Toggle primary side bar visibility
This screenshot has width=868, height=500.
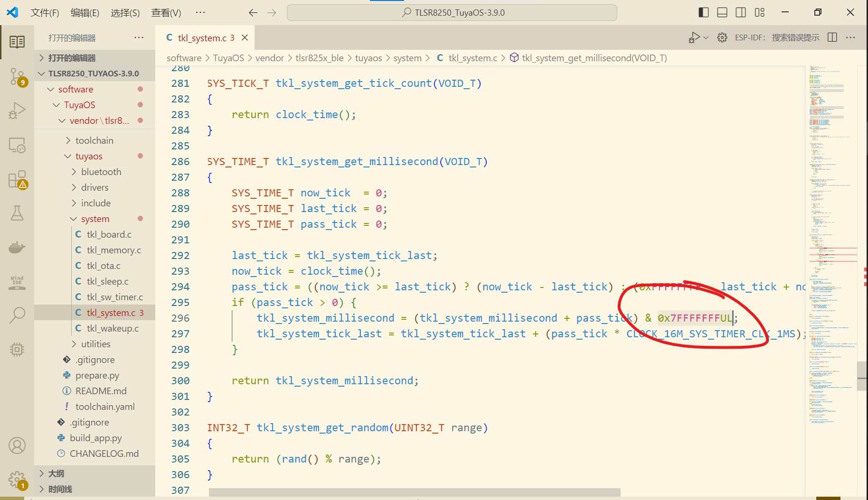(x=704, y=12)
